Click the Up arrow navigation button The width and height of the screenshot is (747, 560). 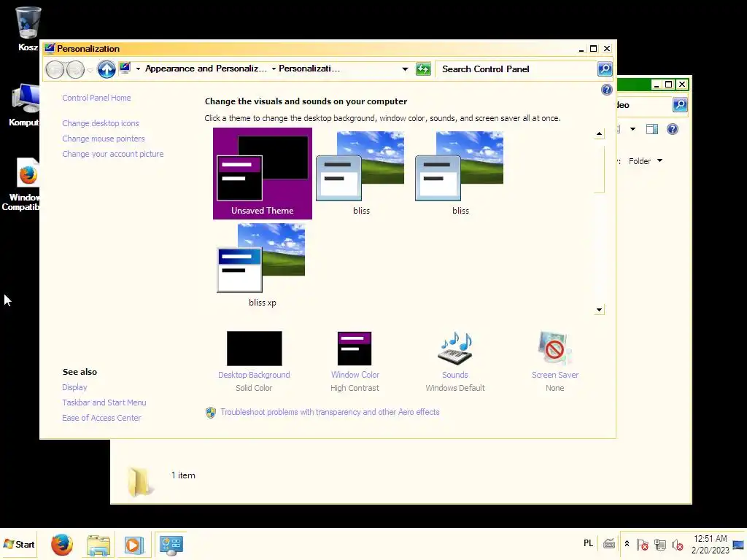107,69
